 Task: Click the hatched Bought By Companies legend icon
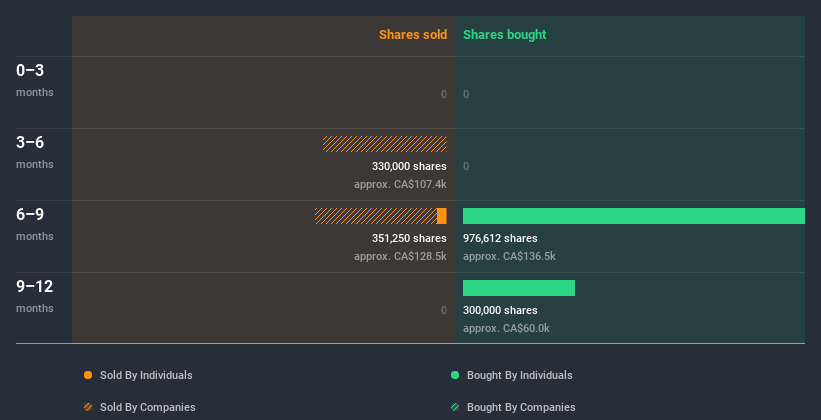(x=455, y=407)
